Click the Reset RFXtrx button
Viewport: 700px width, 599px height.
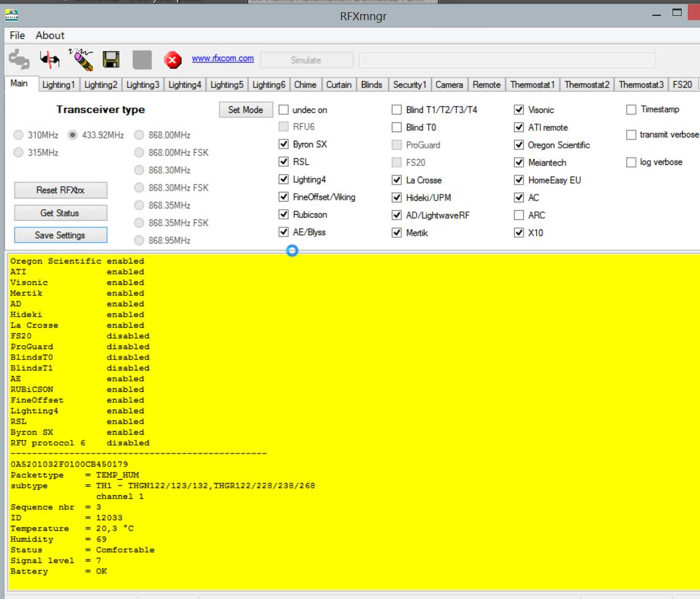(x=61, y=190)
